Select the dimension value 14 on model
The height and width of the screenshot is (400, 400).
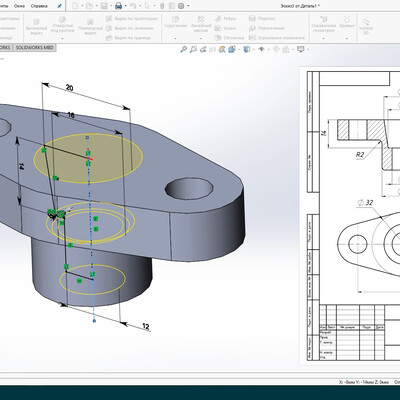pyautogui.click(x=21, y=167)
